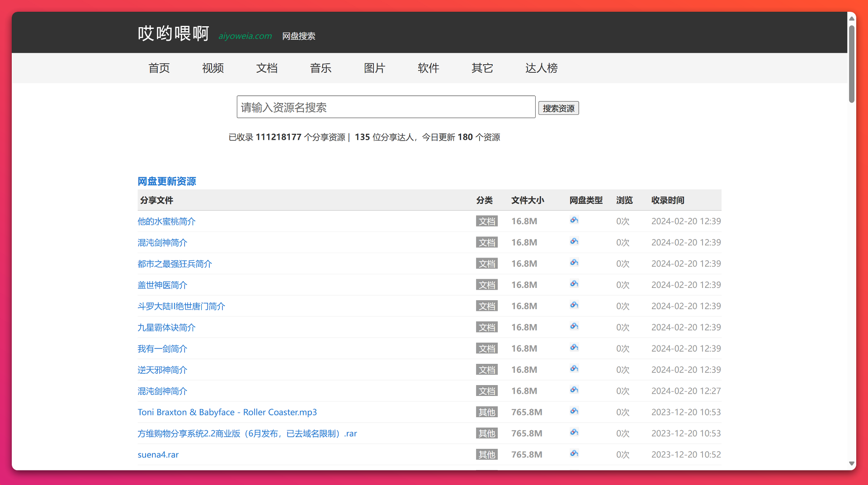Select the 软件 menu item
This screenshot has width=868, height=485.
[x=428, y=68]
